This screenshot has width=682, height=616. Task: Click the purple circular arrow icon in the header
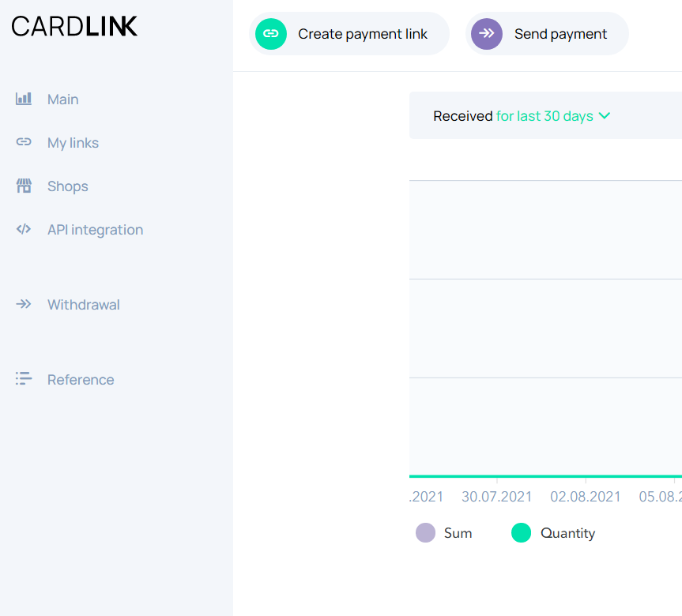coord(487,34)
